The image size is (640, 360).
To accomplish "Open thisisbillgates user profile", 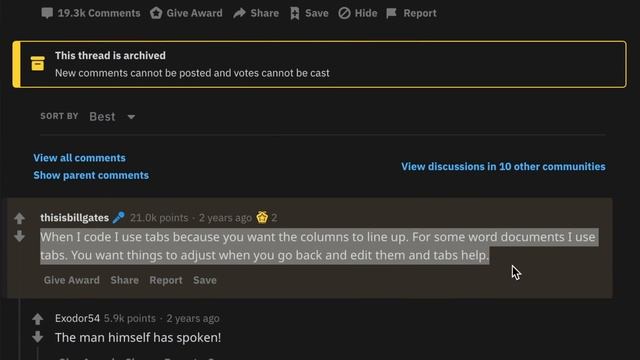I will [75, 218].
